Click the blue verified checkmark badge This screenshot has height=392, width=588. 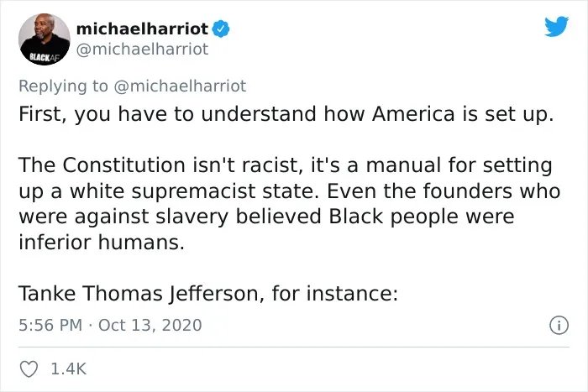(x=221, y=29)
